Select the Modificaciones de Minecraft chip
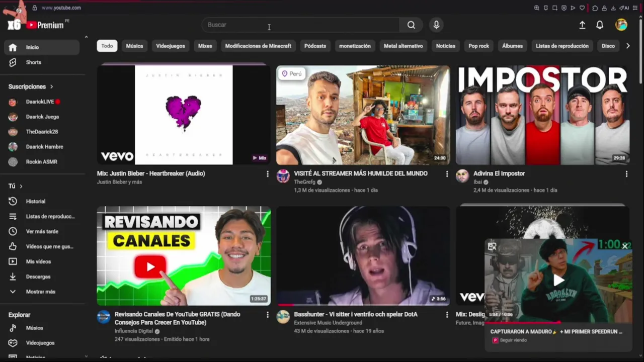 (258, 46)
